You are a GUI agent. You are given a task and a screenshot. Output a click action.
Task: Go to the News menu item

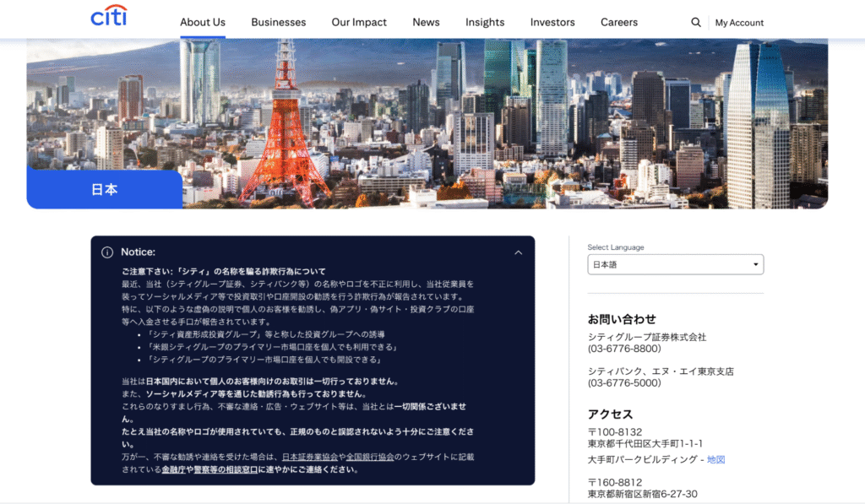click(426, 22)
